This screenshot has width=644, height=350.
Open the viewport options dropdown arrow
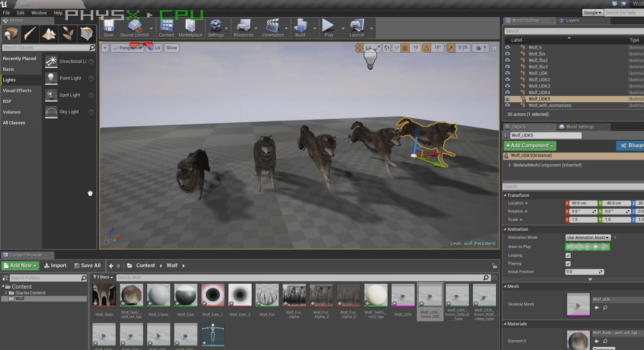[105, 48]
